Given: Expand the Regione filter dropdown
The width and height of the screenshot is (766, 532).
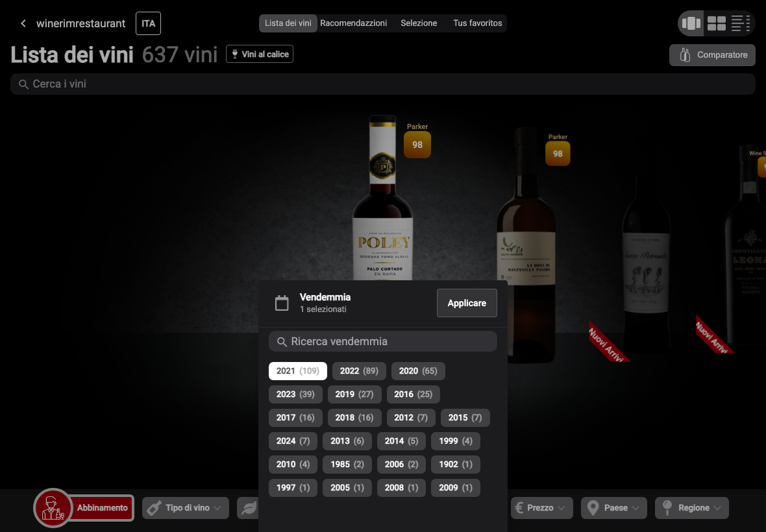Looking at the screenshot, I should pos(692,508).
